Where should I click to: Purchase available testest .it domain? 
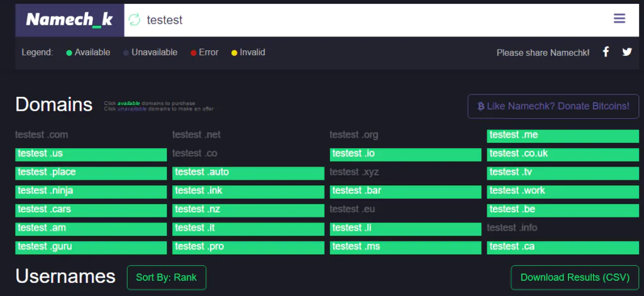[x=248, y=229]
